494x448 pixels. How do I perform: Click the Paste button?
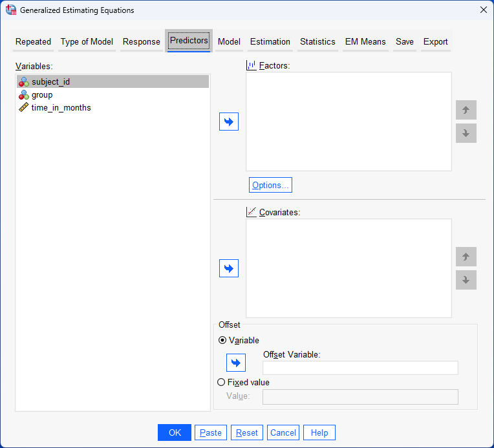click(211, 432)
